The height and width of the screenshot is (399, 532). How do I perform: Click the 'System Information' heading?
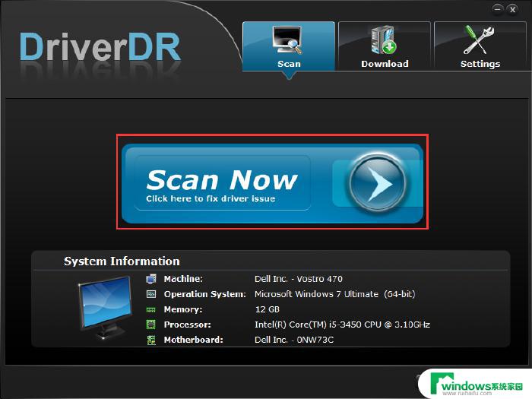pos(122,261)
